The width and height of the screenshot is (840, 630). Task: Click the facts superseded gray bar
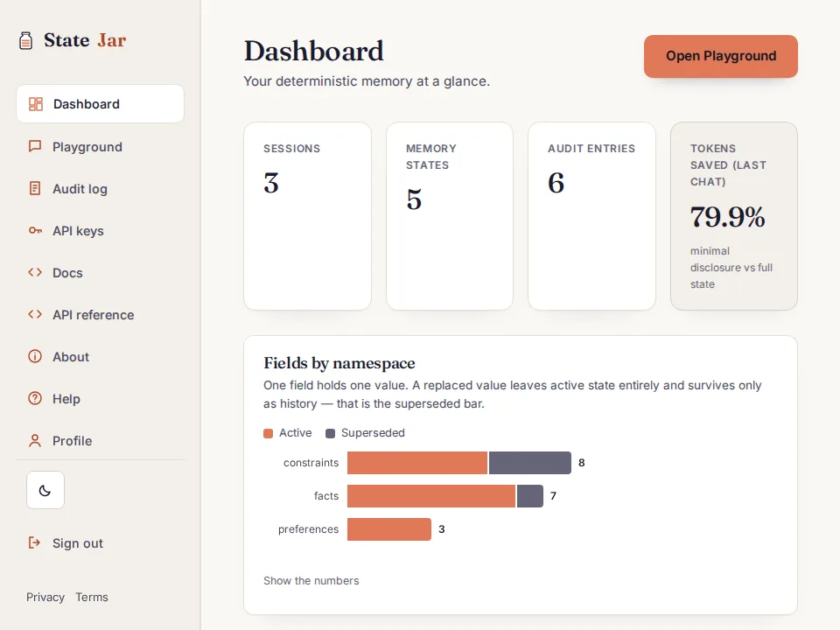coord(530,496)
